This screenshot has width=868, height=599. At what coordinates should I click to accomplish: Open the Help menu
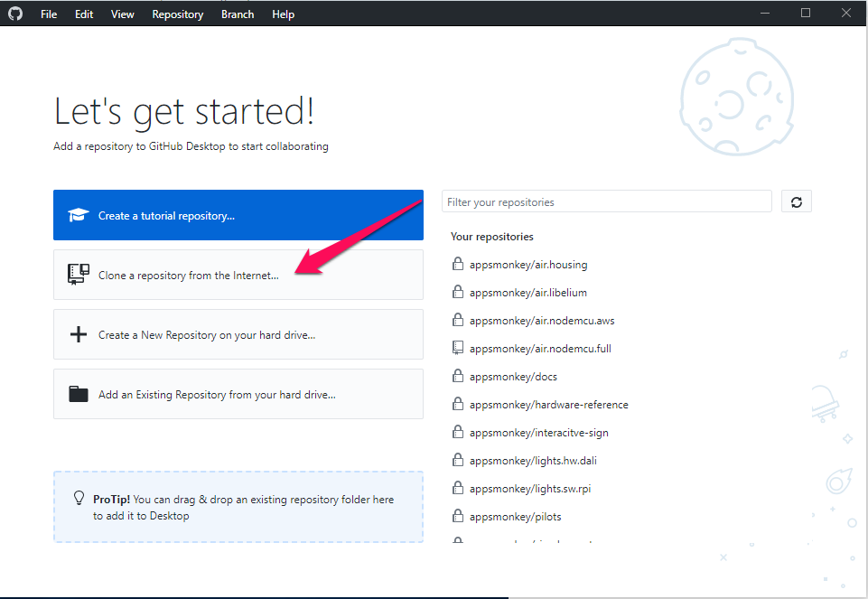pyautogui.click(x=283, y=14)
